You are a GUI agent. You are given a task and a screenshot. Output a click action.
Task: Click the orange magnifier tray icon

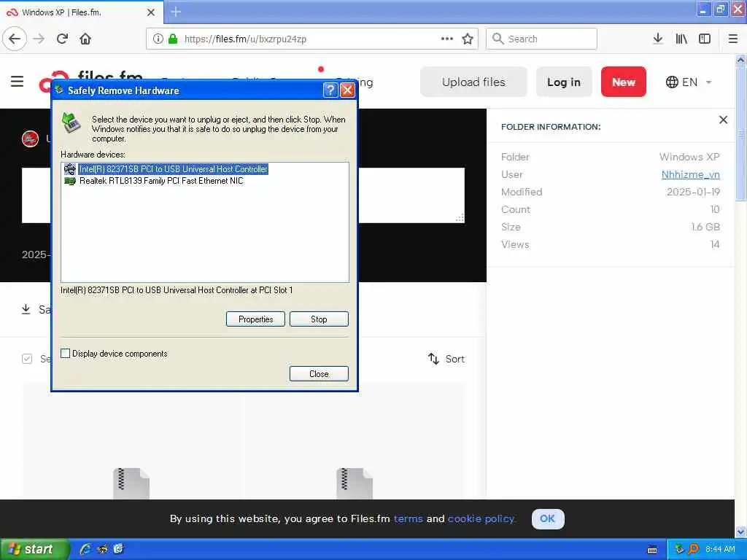[693, 549]
